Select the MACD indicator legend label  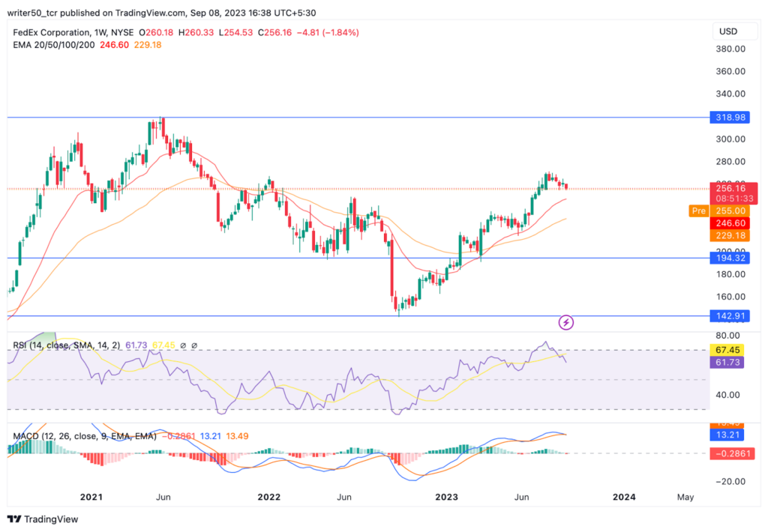pos(85,436)
